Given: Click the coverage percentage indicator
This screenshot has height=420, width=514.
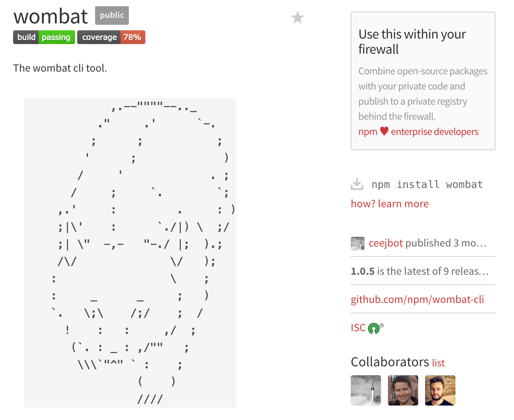Looking at the screenshot, I should tap(133, 37).
